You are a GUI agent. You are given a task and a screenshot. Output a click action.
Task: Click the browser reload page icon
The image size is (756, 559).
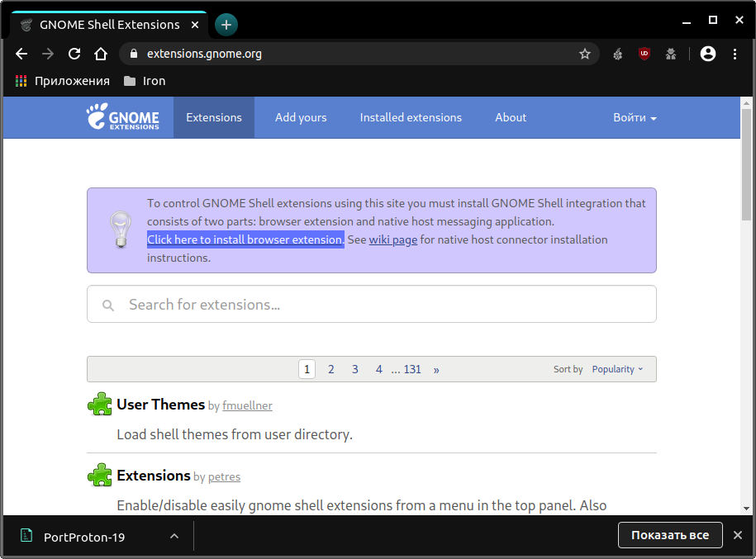point(74,54)
